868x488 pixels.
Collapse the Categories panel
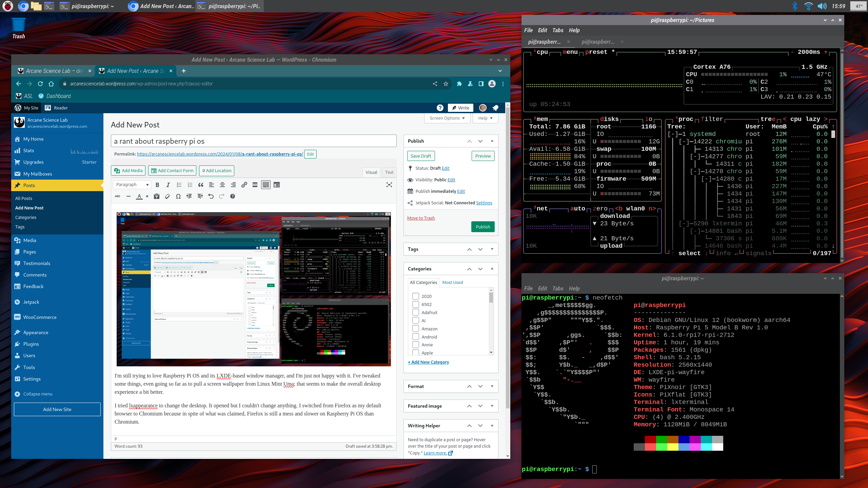click(492, 269)
